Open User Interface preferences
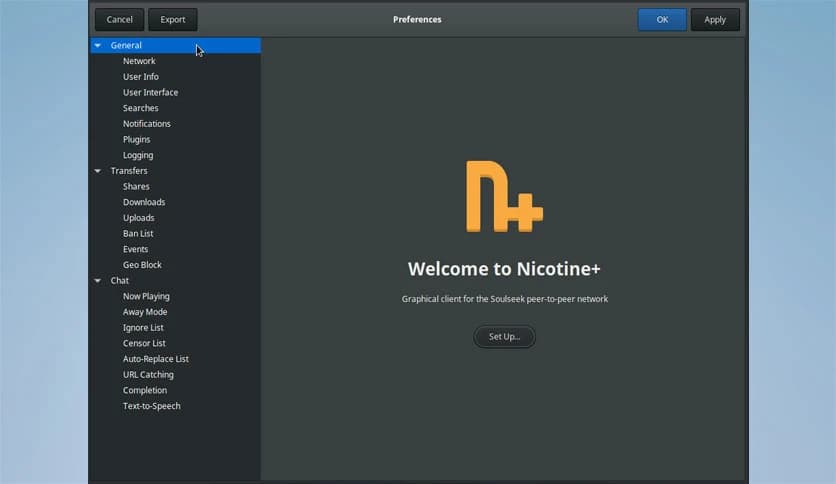 pos(175,92)
